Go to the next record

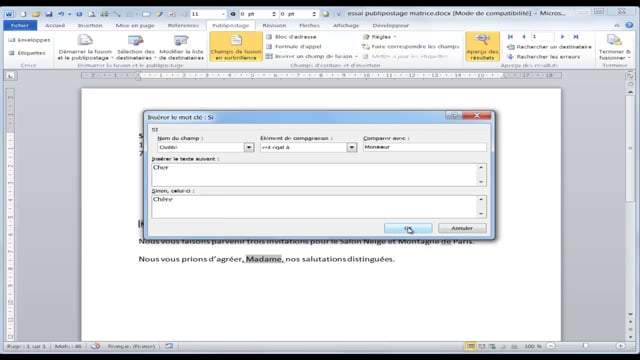pos(562,37)
